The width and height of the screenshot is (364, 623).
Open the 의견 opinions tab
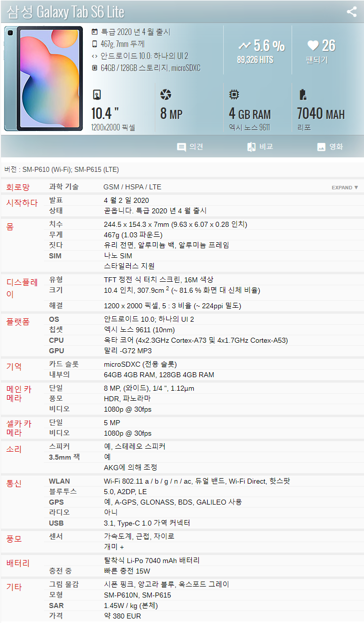pyautogui.click(x=190, y=147)
